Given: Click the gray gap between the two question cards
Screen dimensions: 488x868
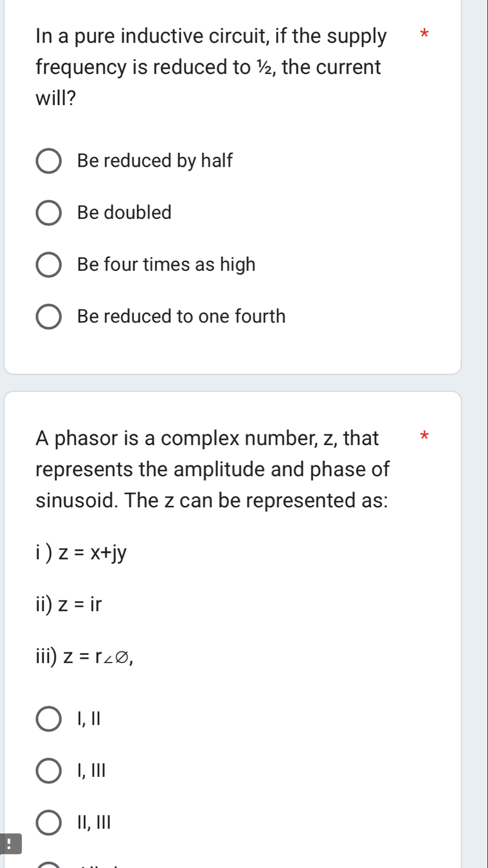Looking at the screenshot, I should (233, 382).
